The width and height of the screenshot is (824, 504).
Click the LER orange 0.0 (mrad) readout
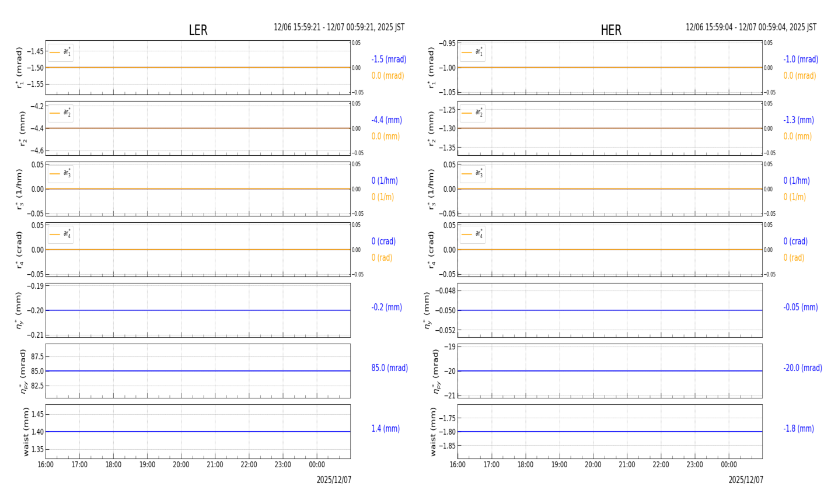pyautogui.click(x=387, y=76)
